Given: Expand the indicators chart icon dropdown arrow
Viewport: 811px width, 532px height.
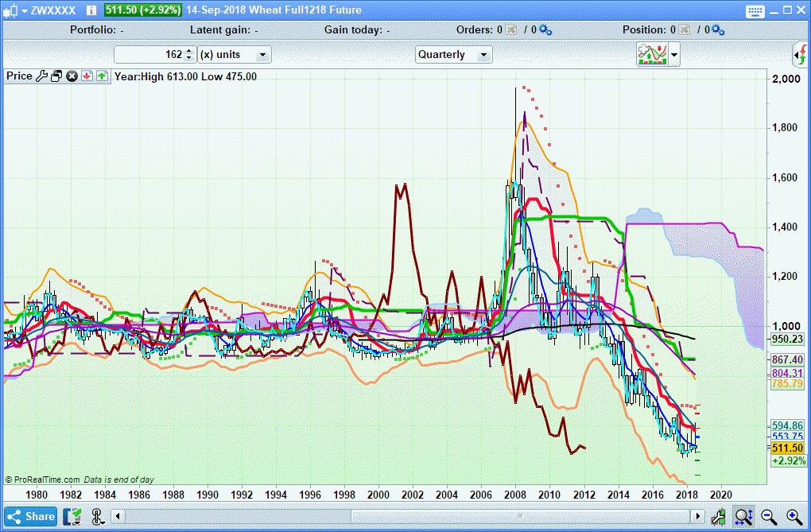Looking at the screenshot, I should pos(675,55).
